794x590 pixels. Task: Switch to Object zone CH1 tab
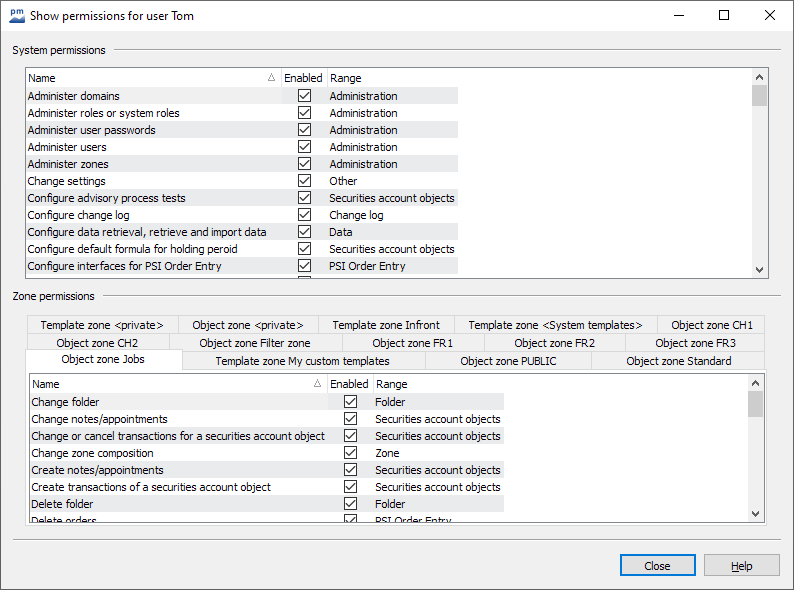click(x=711, y=325)
